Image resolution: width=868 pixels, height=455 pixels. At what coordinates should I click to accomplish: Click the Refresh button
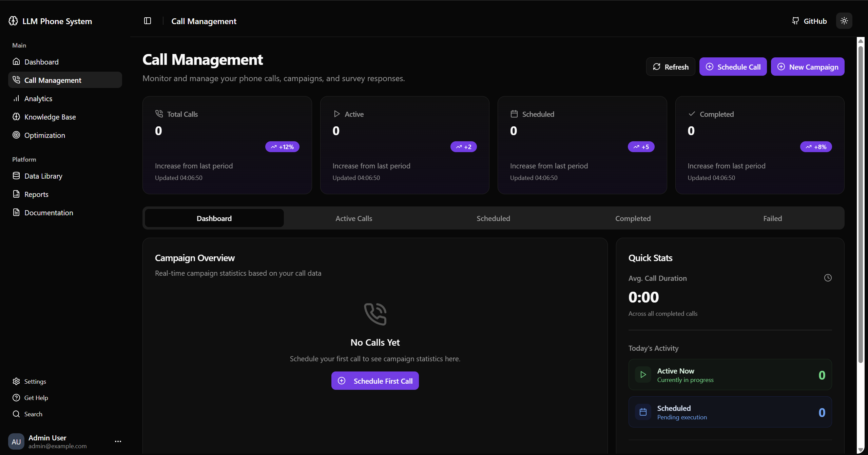click(x=670, y=67)
